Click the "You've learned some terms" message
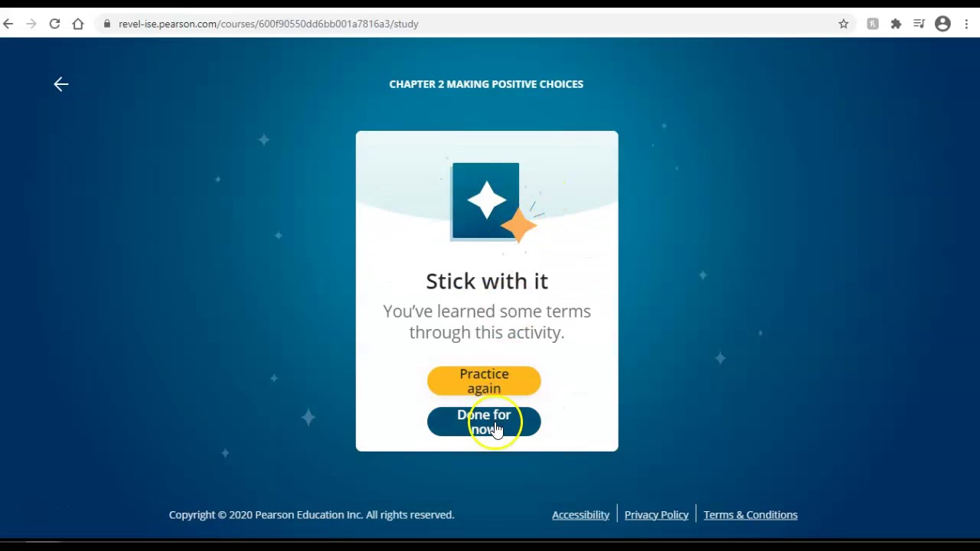This screenshot has height=551, width=980. click(487, 321)
